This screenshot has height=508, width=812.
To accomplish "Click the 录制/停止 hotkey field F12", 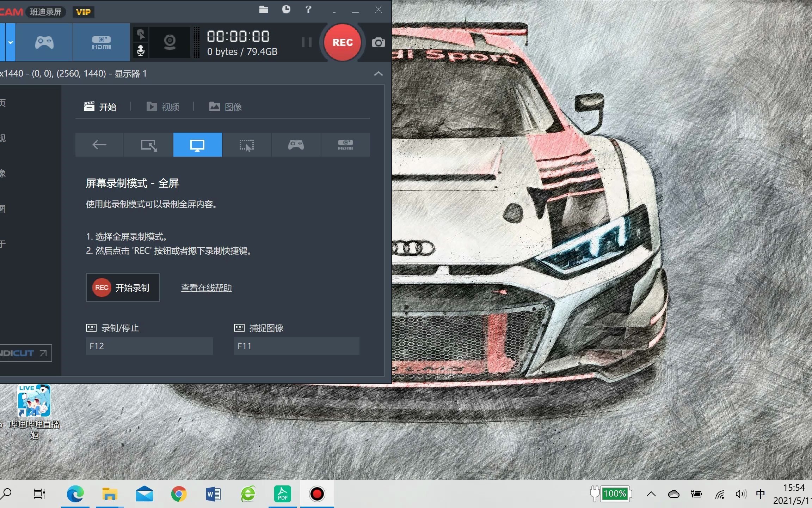I will [x=149, y=346].
